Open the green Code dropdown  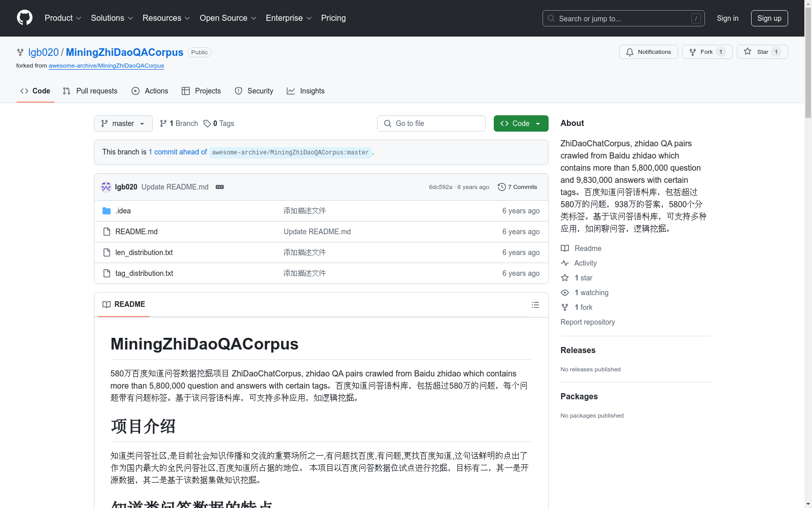click(521, 123)
